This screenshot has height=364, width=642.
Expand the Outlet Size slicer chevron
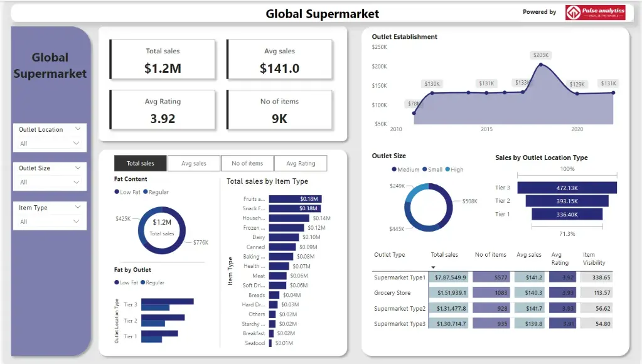(77, 168)
